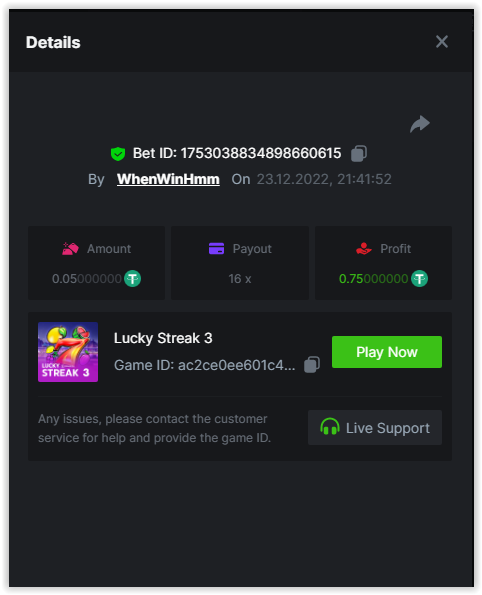Click the Amount bet icon

point(70,249)
